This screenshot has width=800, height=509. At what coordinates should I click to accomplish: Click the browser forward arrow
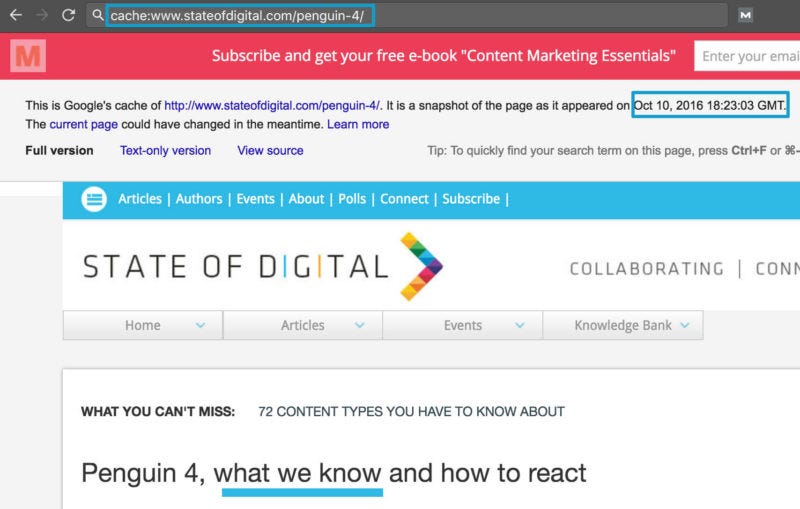click(41, 15)
